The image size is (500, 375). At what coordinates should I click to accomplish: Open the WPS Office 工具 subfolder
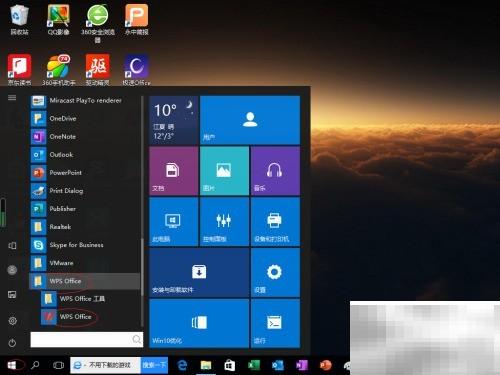(90, 299)
